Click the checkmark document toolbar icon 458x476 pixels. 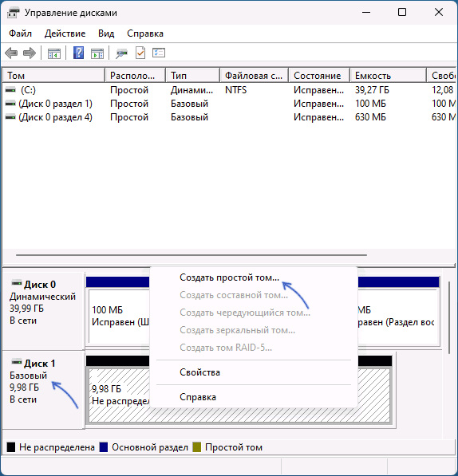coord(140,53)
